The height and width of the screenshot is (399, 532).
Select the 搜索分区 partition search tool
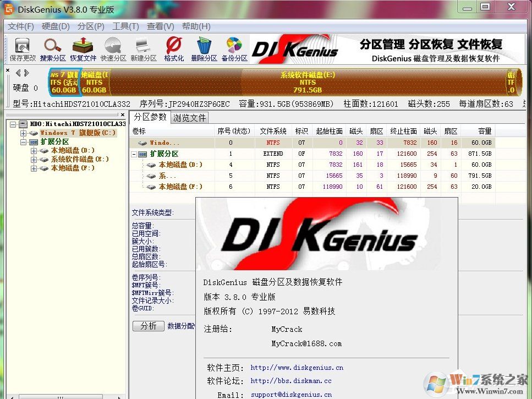click(x=53, y=48)
